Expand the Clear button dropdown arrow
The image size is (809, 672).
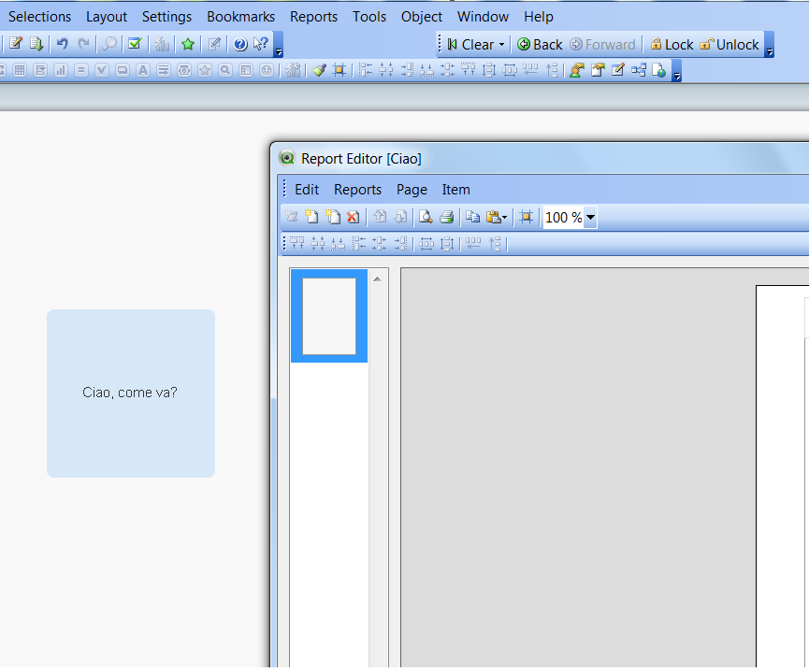tap(501, 45)
